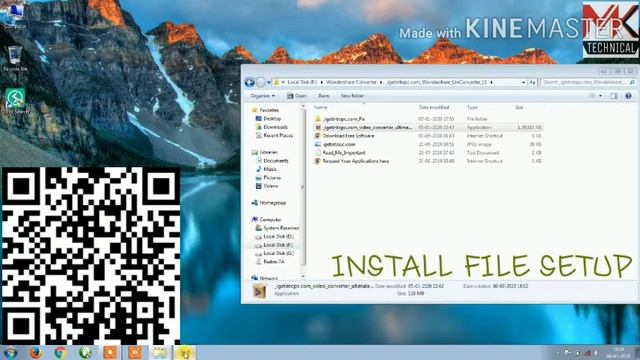Sort files by Date modified column
The height and width of the screenshot is (360, 640).
(434, 107)
